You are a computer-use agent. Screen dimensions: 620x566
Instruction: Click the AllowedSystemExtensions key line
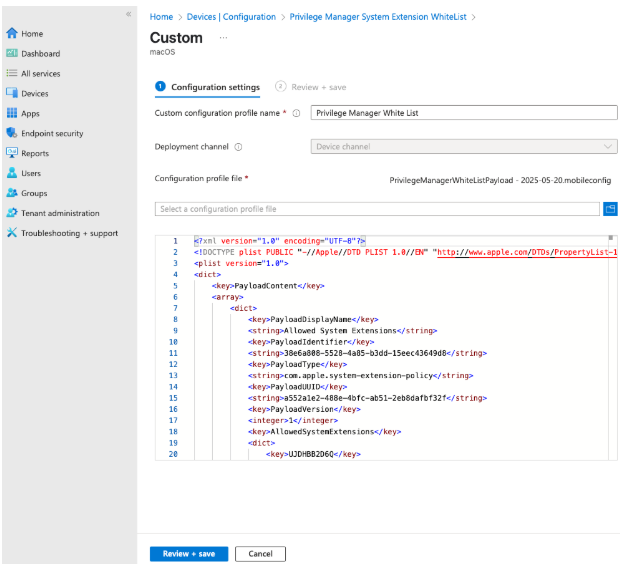(x=325, y=432)
